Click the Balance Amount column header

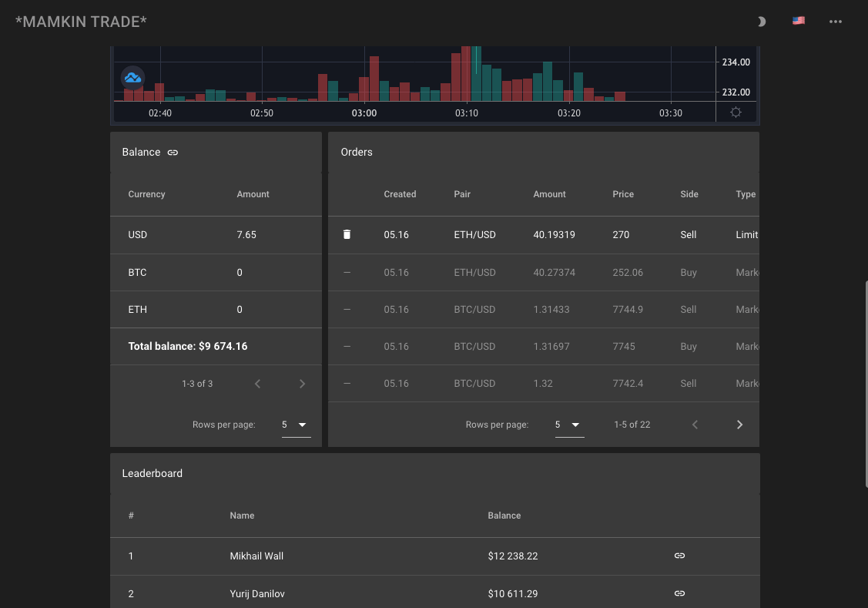click(x=253, y=194)
